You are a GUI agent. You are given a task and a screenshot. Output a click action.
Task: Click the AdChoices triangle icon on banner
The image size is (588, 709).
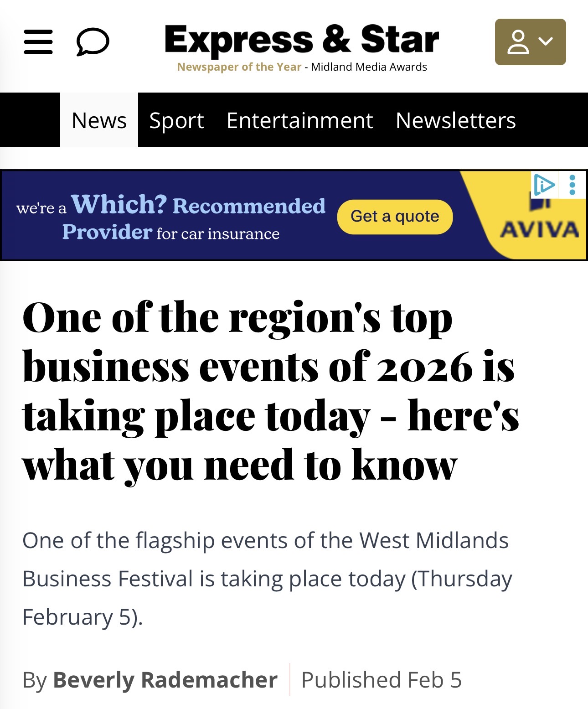click(544, 185)
